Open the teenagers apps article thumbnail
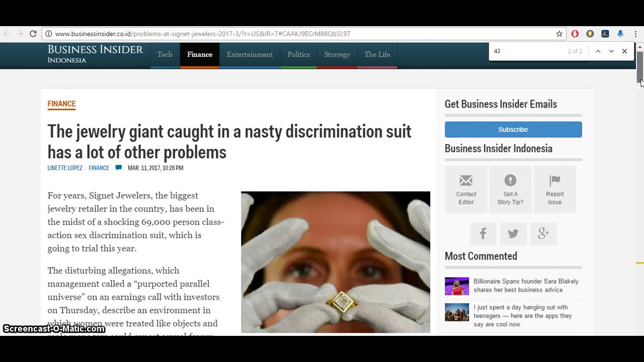This screenshot has height=362, width=644. click(x=457, y=312)
